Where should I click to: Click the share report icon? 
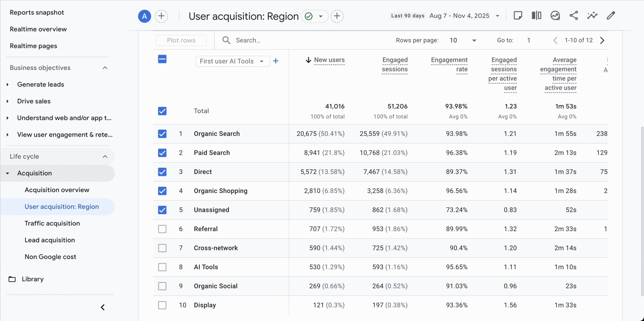click(574, 16)
